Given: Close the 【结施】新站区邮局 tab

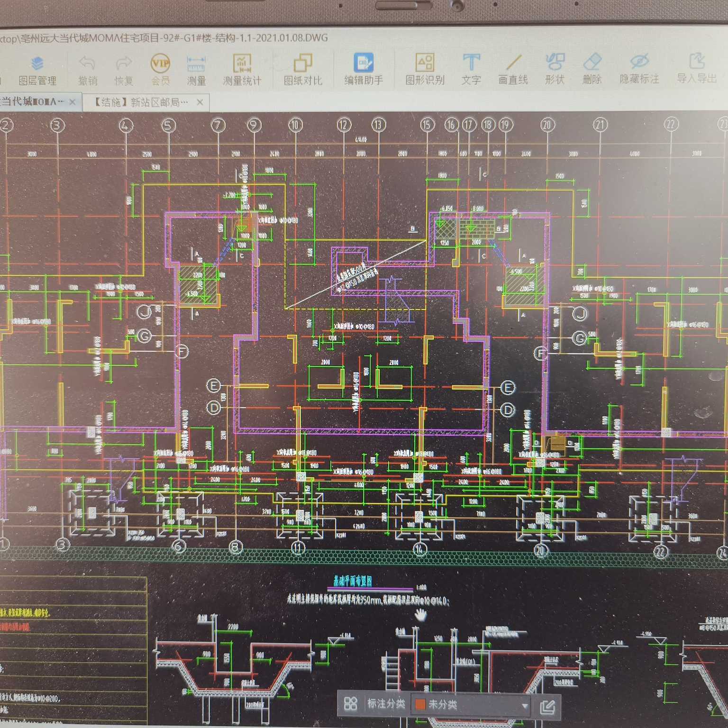Looking at the screenshot, I should click(x=200, y=102).
